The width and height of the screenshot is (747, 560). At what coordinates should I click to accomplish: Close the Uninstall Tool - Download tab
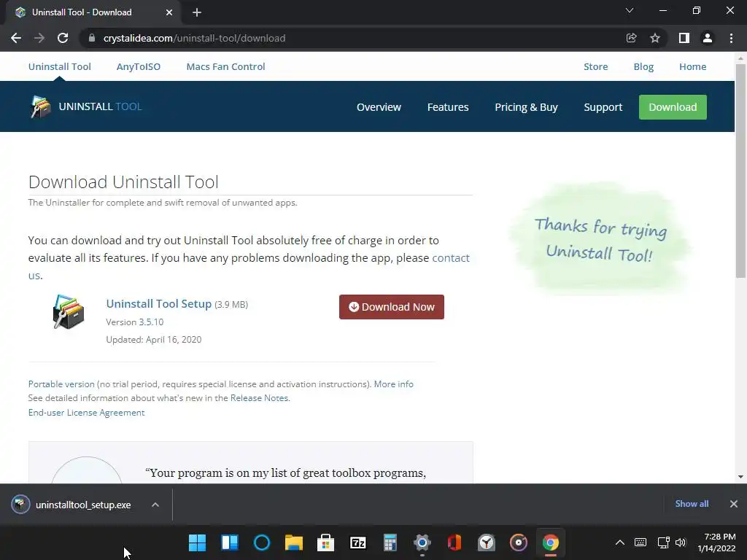(x=169, y=12)
